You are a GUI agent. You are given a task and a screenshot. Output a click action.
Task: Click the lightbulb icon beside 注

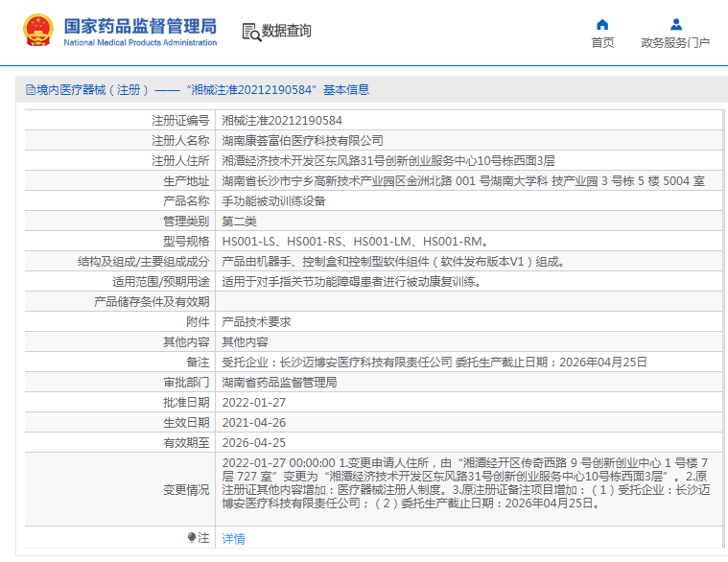pos(192,537)
